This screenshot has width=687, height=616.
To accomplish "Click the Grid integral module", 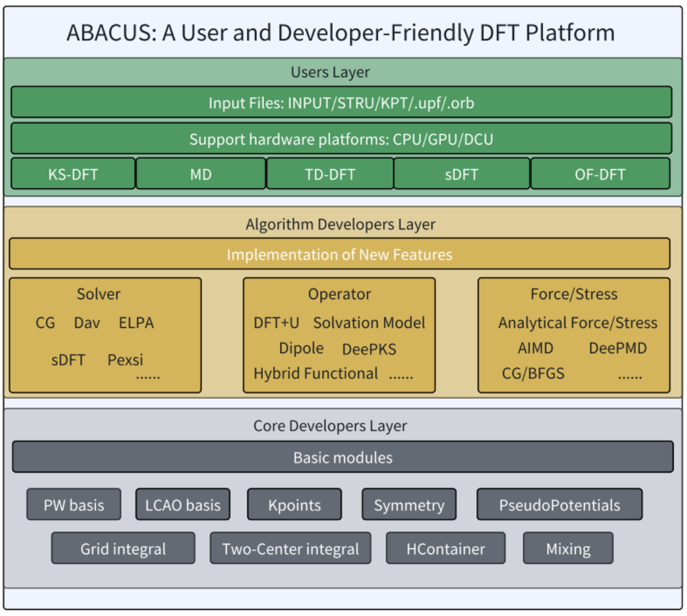I will pos(123,549).
